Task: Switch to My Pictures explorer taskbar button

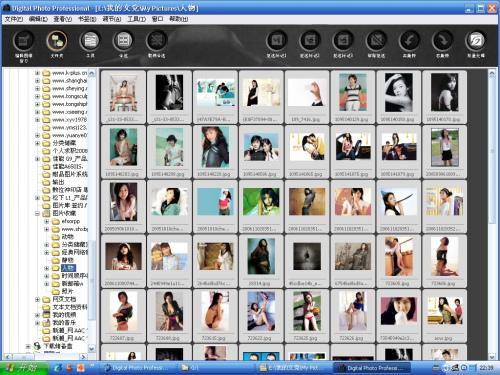Action: pyautogui.click(x=293, y=368)
